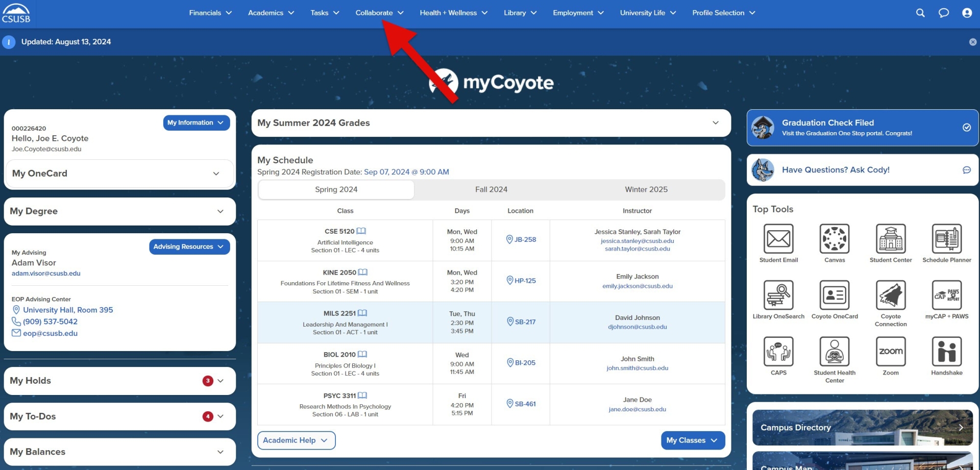Image resolution: width=980 pixels, height=470 pixels.
Task: Launch Canvas from Top Tools
Action: (835, 239)
